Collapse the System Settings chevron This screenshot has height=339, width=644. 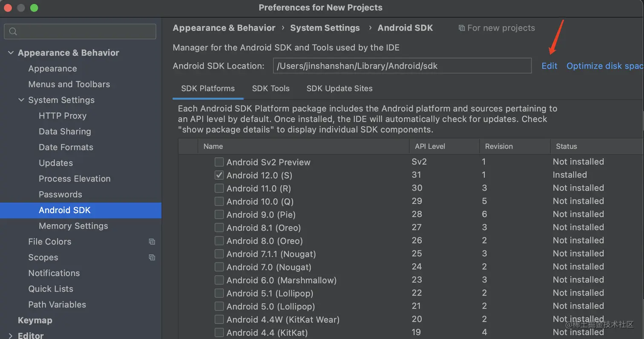click(x=21, y=100)
